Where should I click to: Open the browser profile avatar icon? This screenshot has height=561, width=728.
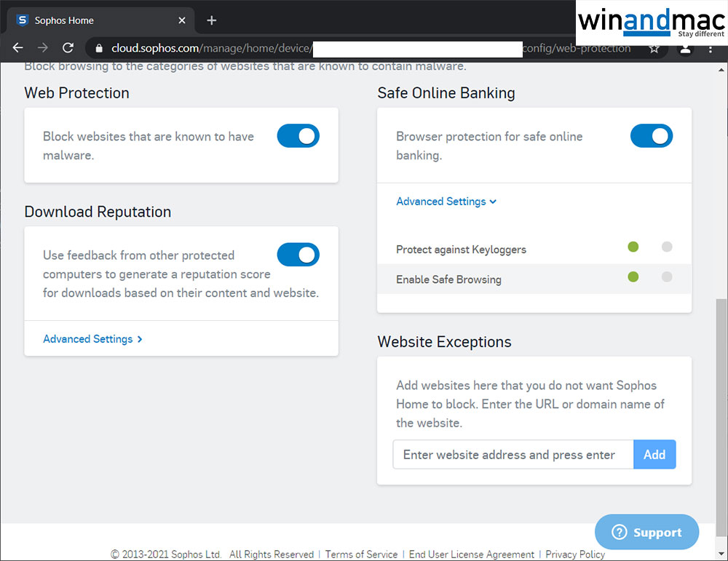[685, 49]
